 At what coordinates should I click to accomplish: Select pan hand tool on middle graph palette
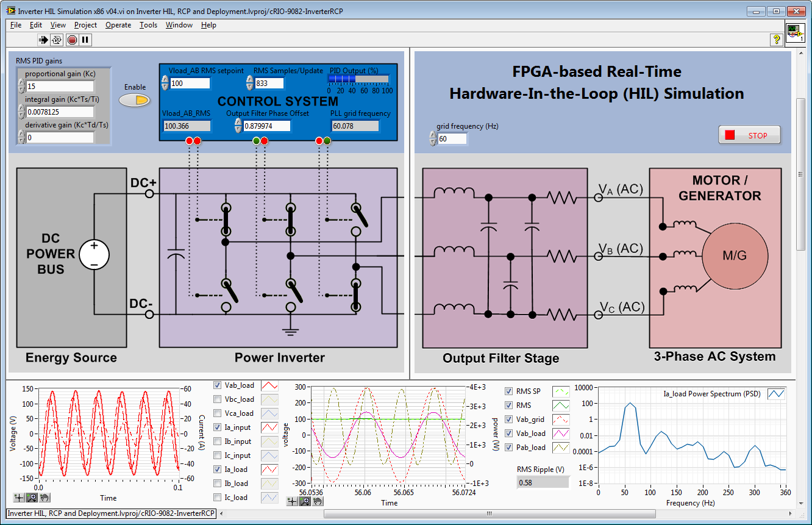pos(318,501)
